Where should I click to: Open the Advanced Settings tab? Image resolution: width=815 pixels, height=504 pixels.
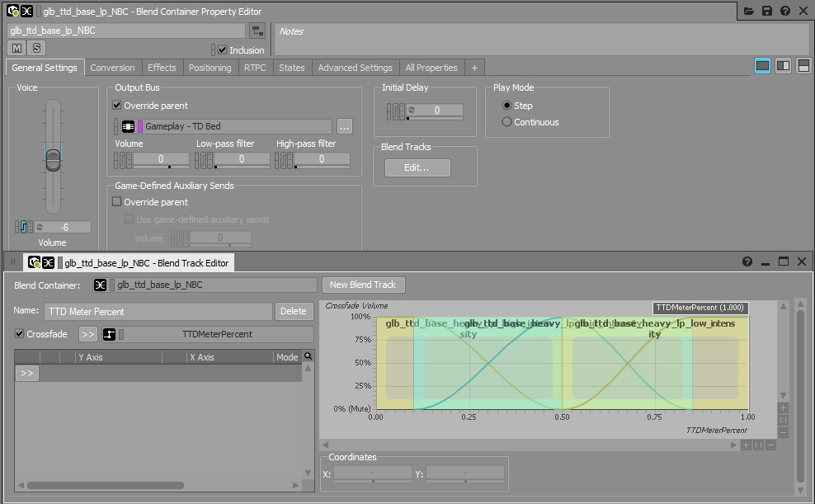tap(355, 68)
